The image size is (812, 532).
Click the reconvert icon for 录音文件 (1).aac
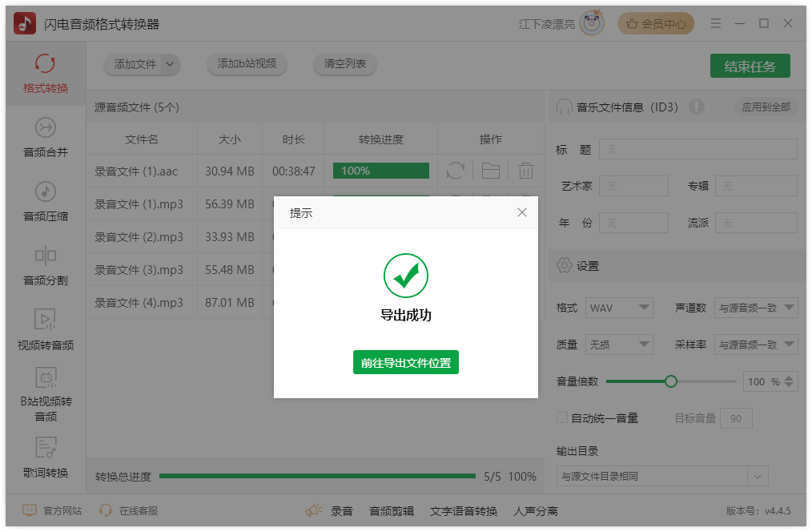(x=456, y=171)
